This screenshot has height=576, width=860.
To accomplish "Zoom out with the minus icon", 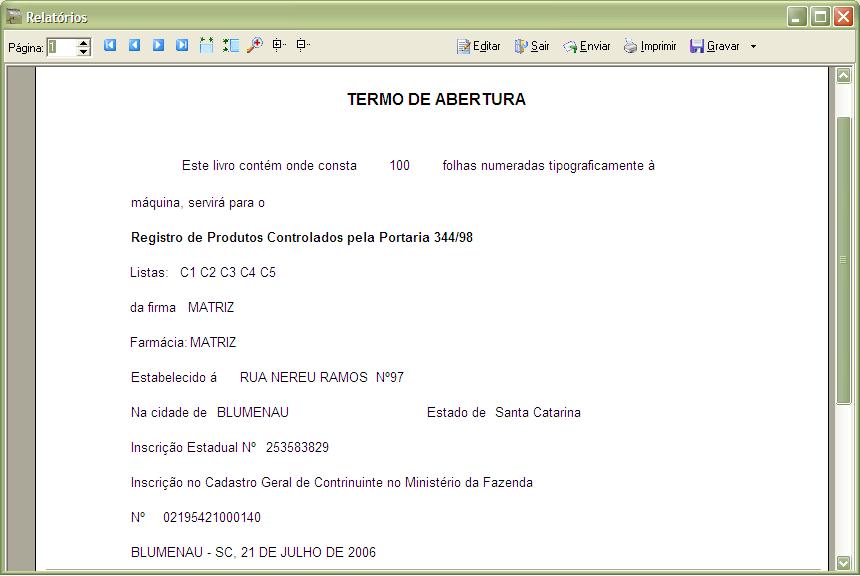I will (303, 45).
